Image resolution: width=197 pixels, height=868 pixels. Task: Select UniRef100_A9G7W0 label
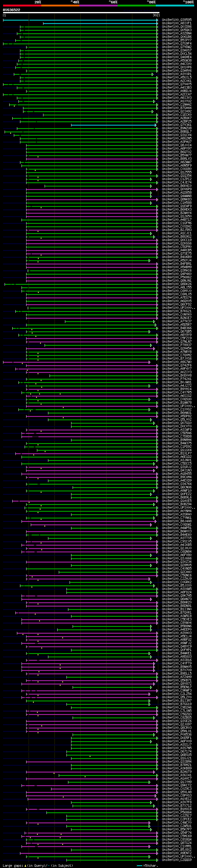(x=177, y=362)
